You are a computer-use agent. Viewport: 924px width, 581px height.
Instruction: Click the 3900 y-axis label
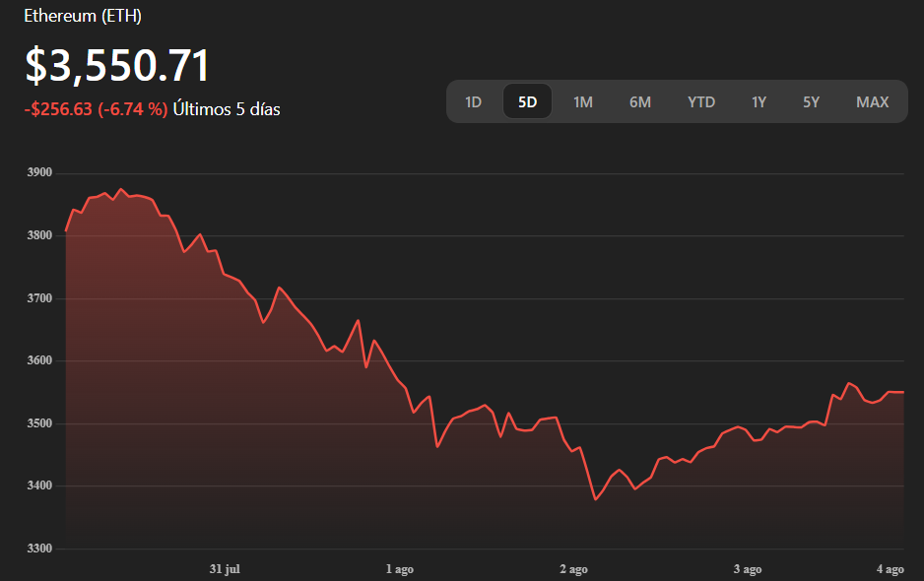pyautogui.click(x=39, y=172)
